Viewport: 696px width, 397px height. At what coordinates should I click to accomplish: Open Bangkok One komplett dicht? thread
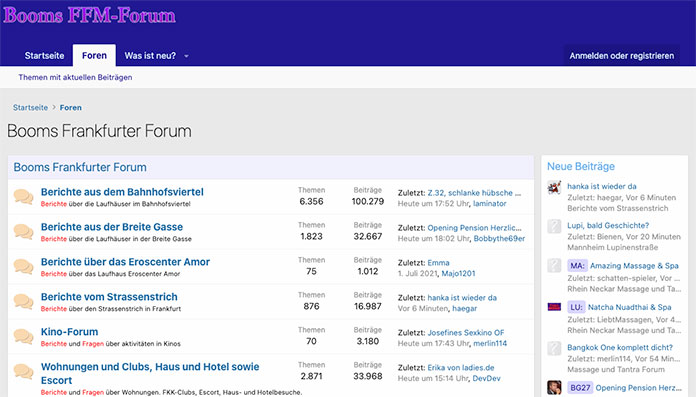coord(620,348)
